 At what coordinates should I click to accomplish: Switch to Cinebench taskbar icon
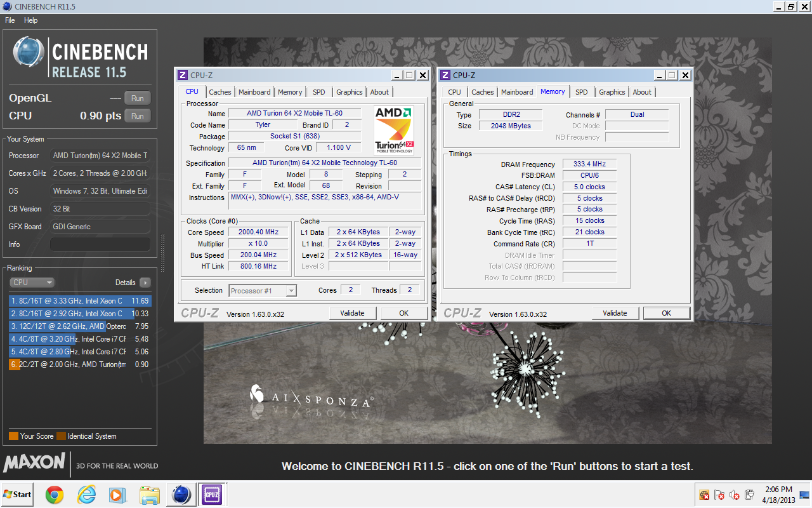[181, 494]
